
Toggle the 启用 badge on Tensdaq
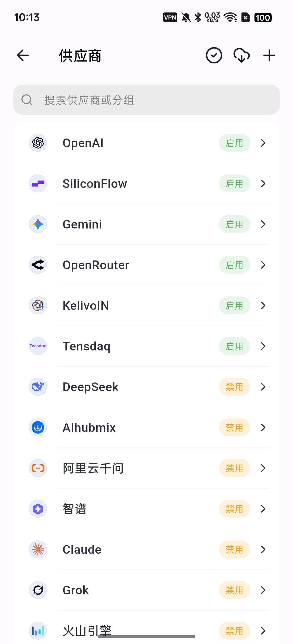[x=234, y=346]
